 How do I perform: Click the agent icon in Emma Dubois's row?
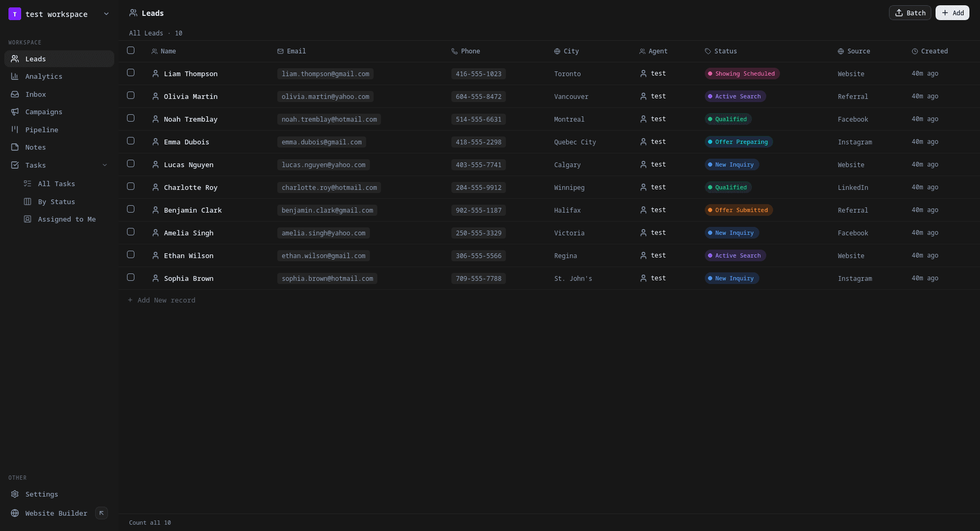(x=643, y=142)
